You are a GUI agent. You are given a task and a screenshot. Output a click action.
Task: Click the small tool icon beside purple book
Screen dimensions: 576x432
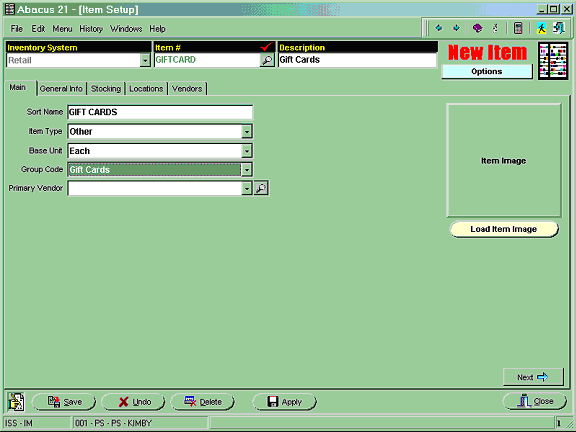495,28
